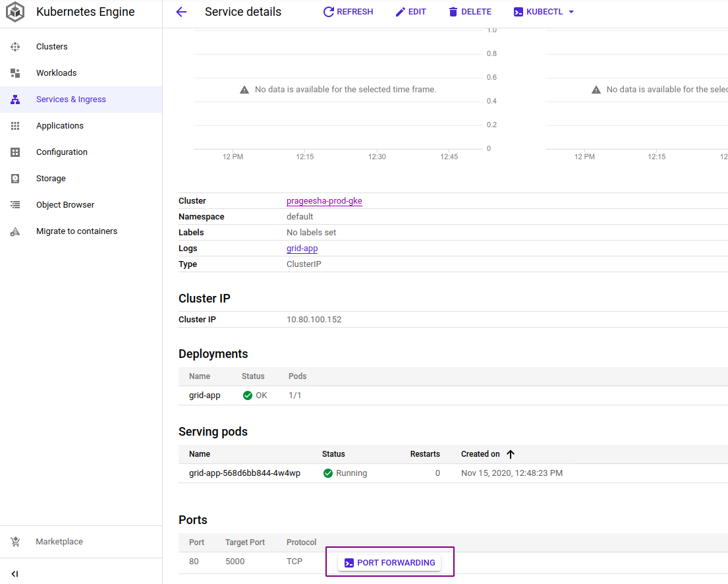The height and width of the screenshot is (584, 728).
Task: Open the Configuration menu item
Action: point(61,152)
